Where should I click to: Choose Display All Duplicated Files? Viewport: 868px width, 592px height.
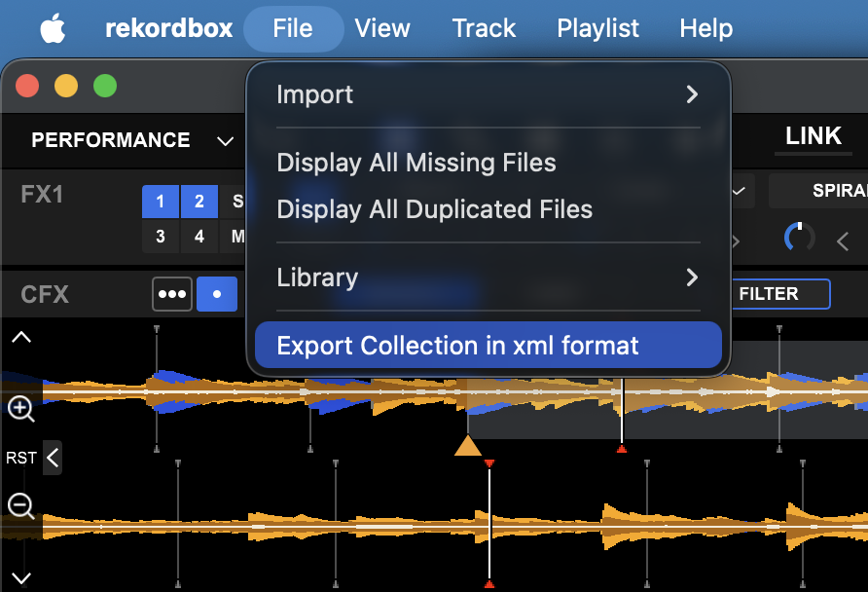(x=488, y=209)
